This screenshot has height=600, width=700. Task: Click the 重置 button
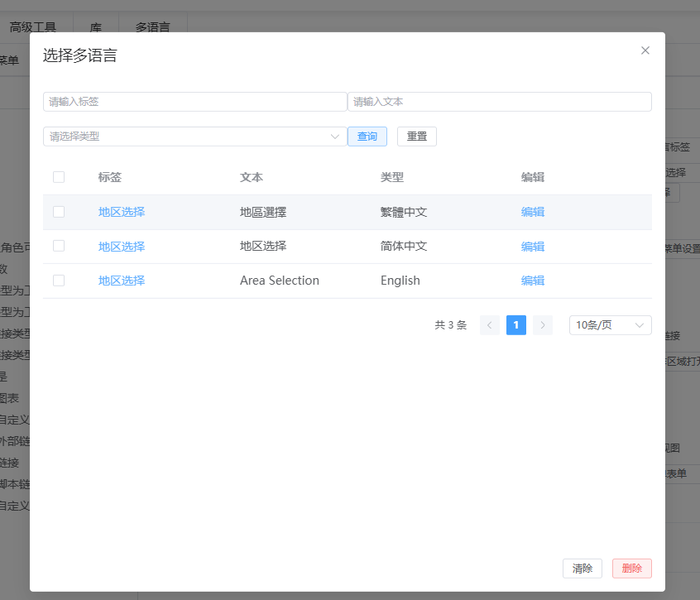416,137
